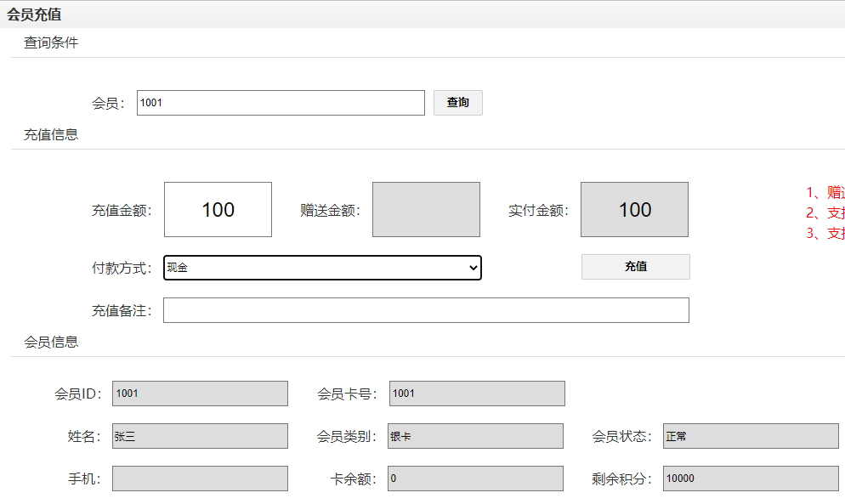Click the 会员ID field showing 1001

pyautogui.click(x=199, y=393)
